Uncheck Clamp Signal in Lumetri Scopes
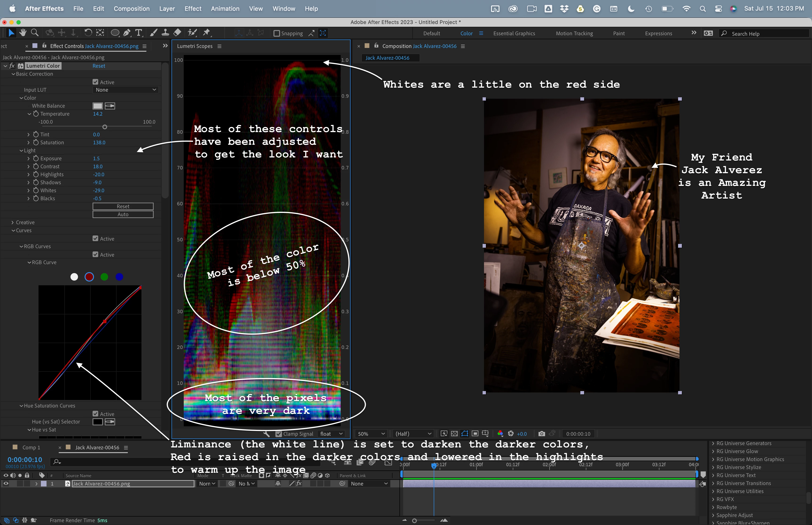Screen dimensions: 812x525 tap(279, 434)
